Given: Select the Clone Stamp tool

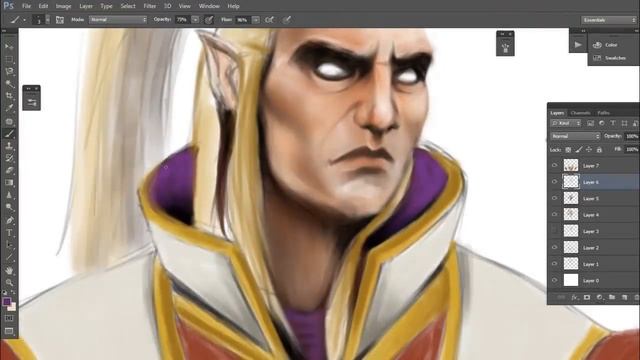Looking at the screenshot, I should [9, 146].
